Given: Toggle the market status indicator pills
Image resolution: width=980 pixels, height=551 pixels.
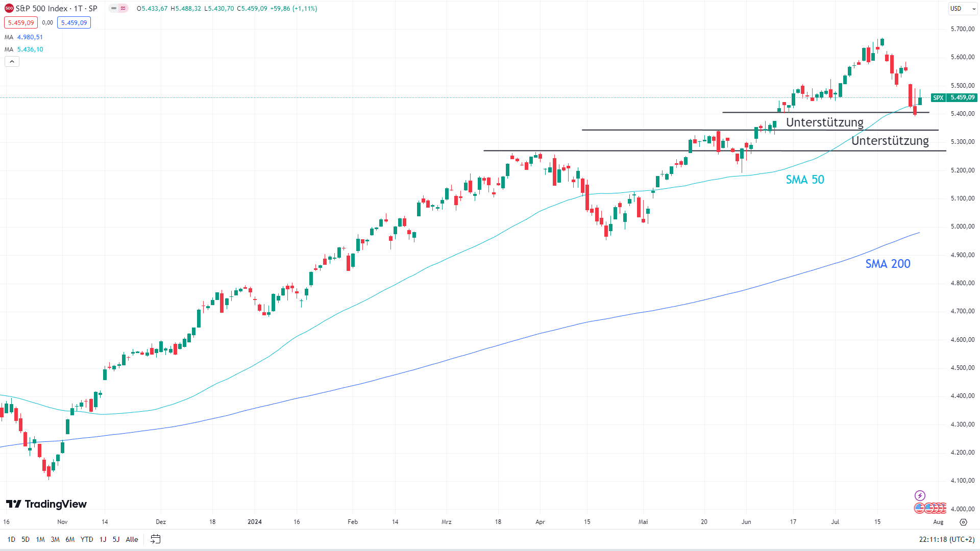Looking at the screenshot, I should pos(118,9).
